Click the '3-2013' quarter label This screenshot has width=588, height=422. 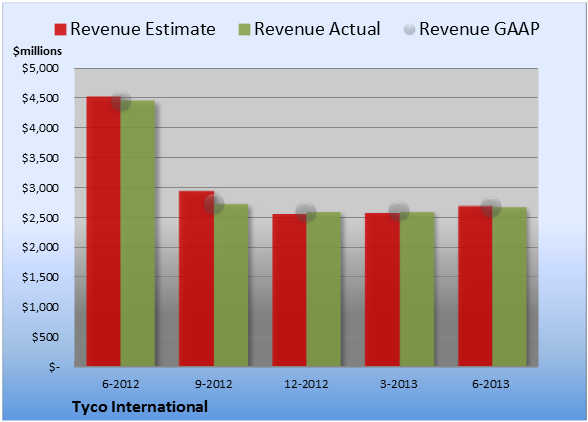[x=399, y=384]
